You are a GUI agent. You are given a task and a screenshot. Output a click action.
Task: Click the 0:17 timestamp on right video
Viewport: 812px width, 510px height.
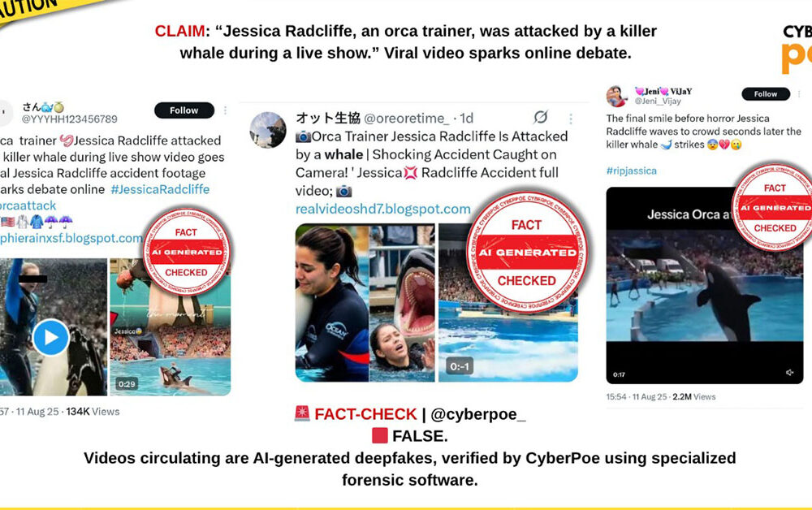pos(619,374)
